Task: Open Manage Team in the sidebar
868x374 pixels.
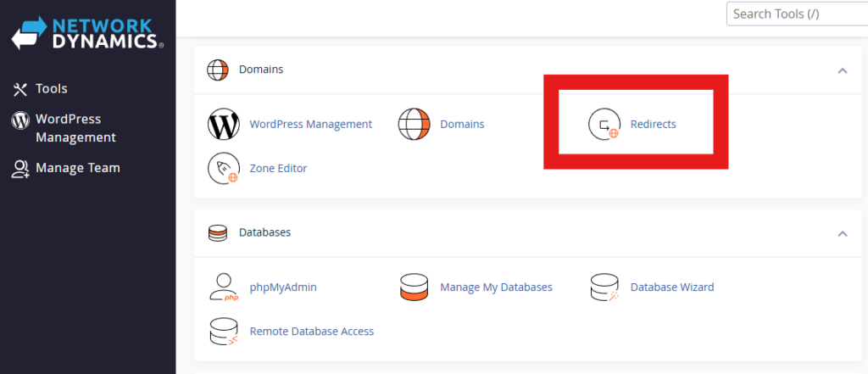Action: coord(77,168)
